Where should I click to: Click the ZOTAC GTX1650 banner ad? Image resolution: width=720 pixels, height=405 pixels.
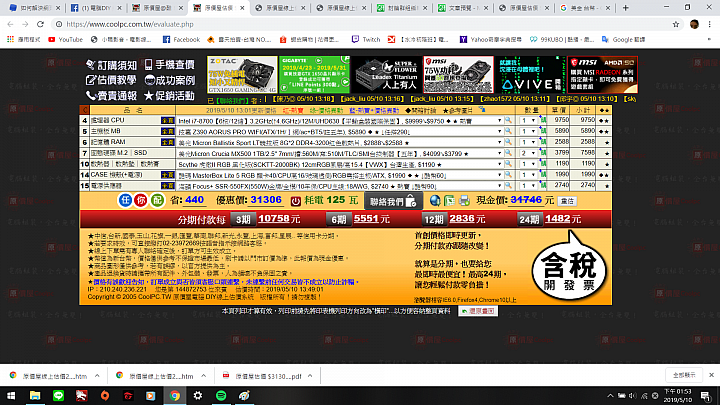pos(242,74)
